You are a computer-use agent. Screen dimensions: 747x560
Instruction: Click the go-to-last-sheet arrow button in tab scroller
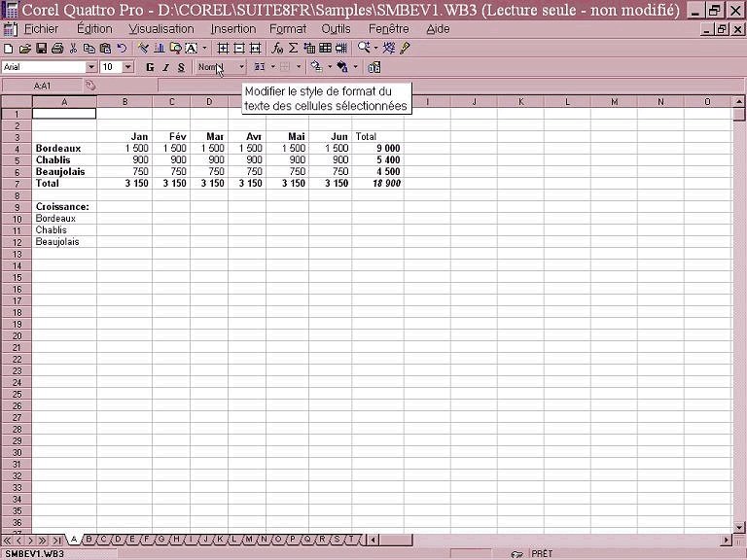tap(56, 541)
